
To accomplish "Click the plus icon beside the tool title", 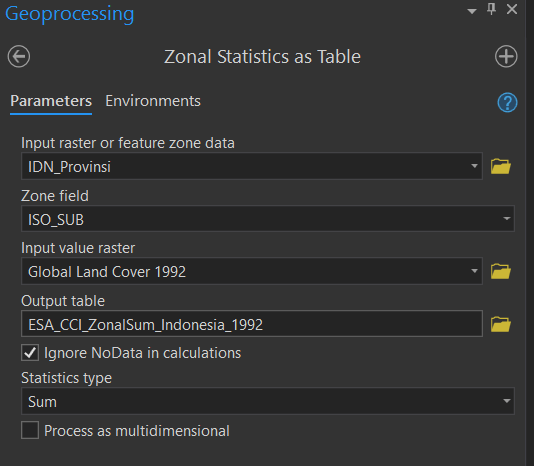I will tap(506, 57).
